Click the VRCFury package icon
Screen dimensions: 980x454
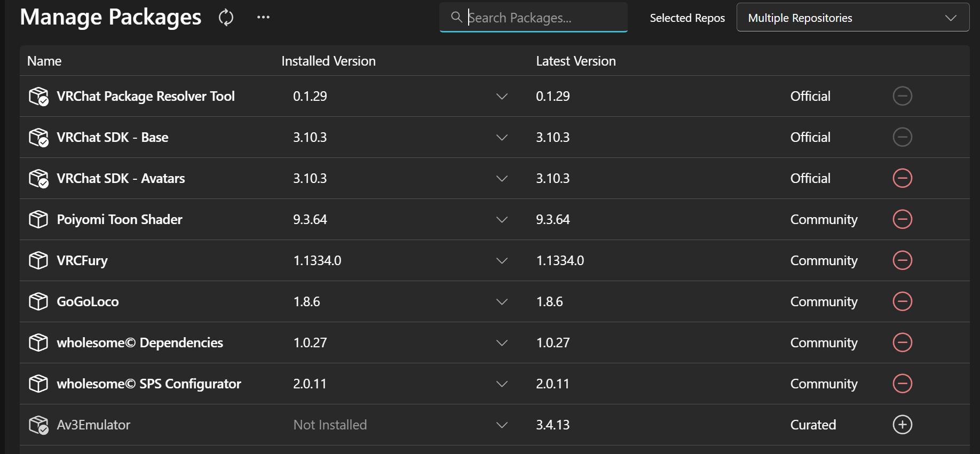(38, 260)
